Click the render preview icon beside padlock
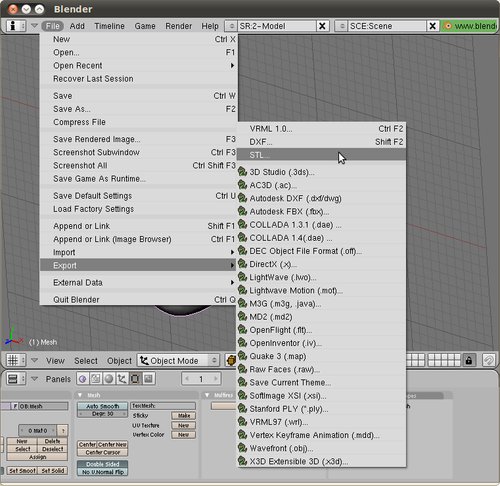This screenshot has height=486, width=500. [x=489, y=360]
